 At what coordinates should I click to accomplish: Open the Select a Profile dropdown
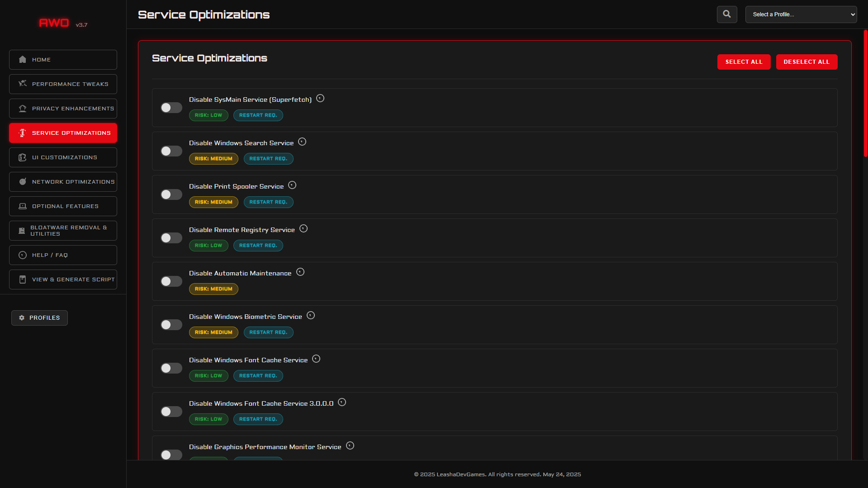pos(801,14)
